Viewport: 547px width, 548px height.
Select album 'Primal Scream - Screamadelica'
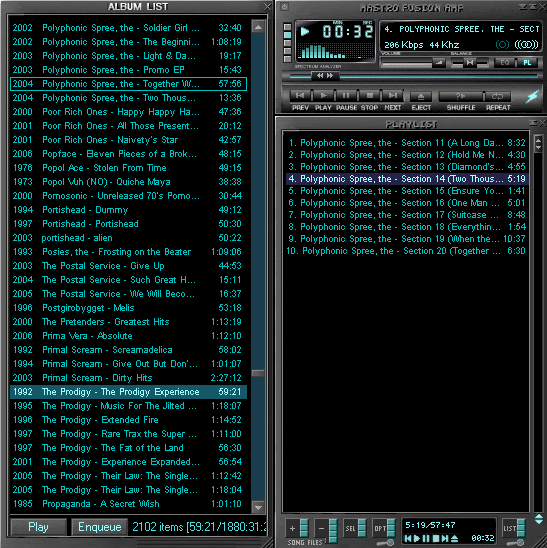coord(128,350)
